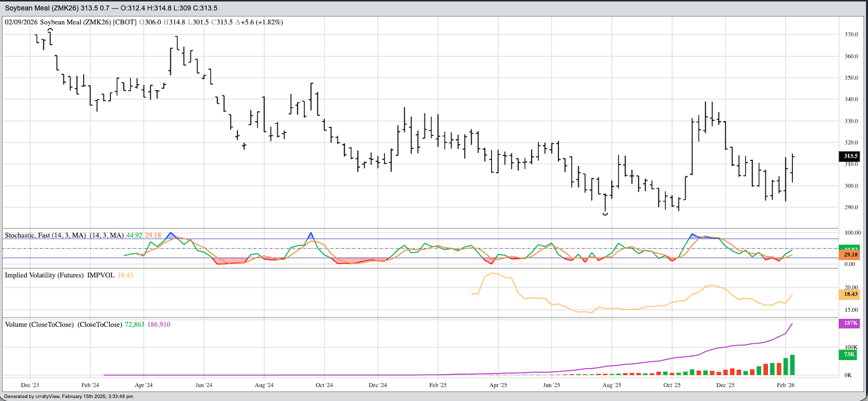Click the orange 18.43 implied volatility tag
868x401 pixels.
pyautogui.click(x=850, y=294)
